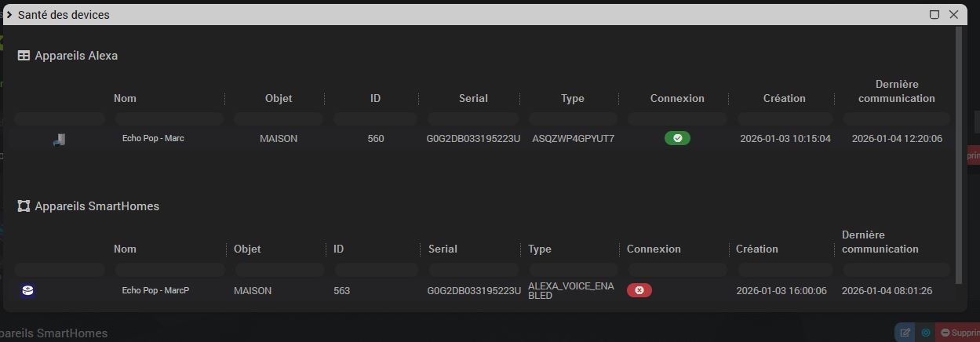Open the Echo Pop - Marc device link
The height and width of the screenshot is (342, 980).
click(x=153, y=138)
